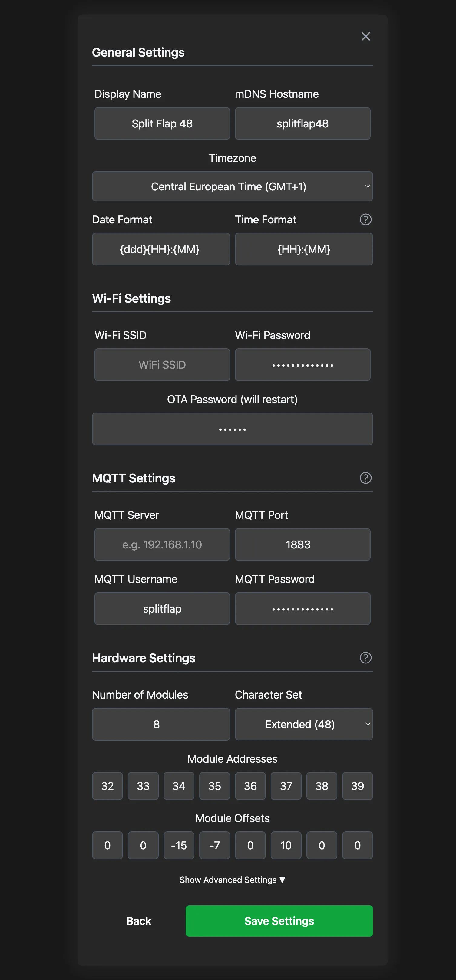The image size is (456, 980).
Task: Focus the mDNS Hostname field
Action: tap(302, 124)
